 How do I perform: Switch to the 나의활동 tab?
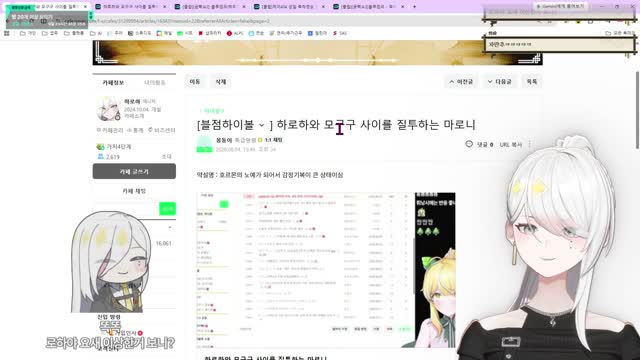(155, 83)
